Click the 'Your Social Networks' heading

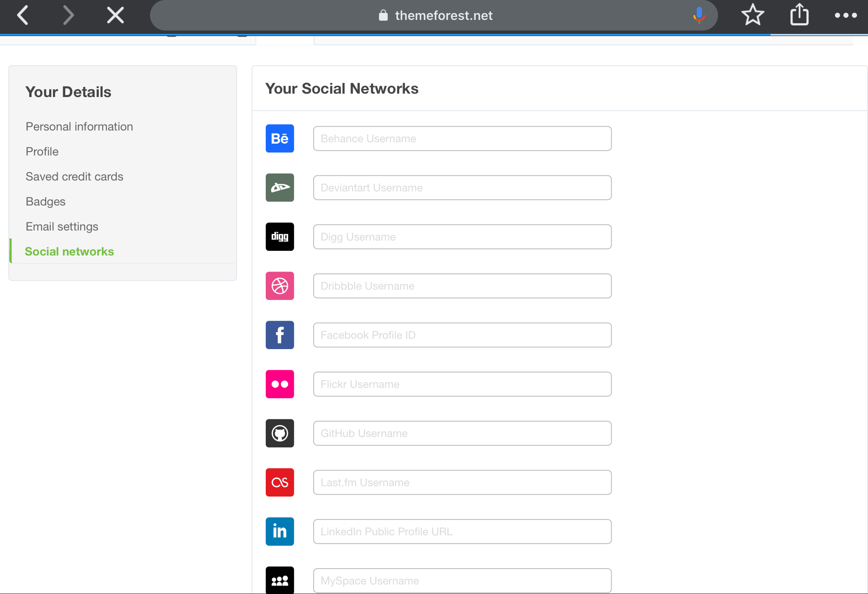pyautogui.click(x=342, y=89)
